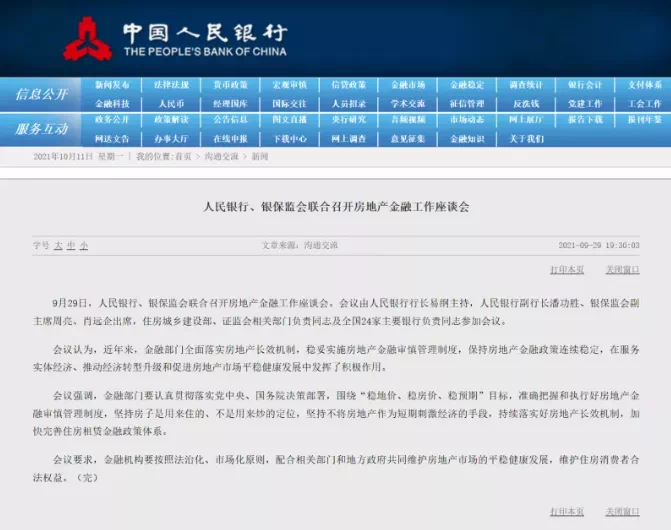Set the font size to 大
Screen dimensions: 671x530
tap(57, 245)
